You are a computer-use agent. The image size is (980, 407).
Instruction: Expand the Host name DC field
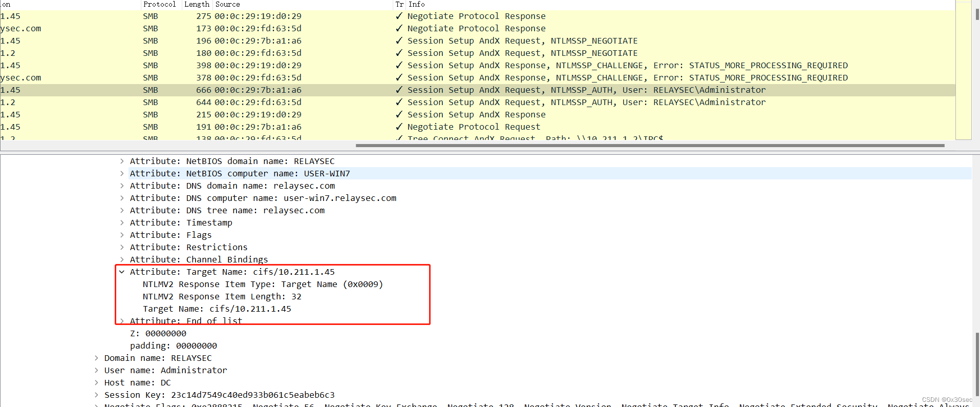coord(96,382)
